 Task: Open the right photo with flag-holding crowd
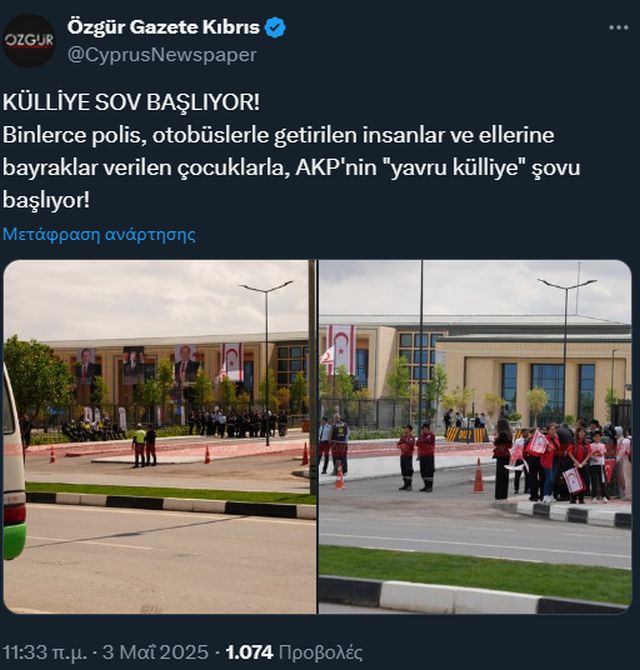point(475,436)
